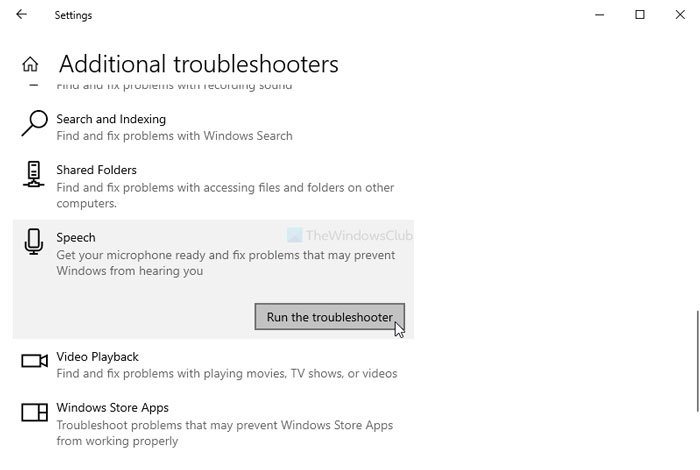Click 'Find and fix problems with Windows Search'

click(175, 136)
